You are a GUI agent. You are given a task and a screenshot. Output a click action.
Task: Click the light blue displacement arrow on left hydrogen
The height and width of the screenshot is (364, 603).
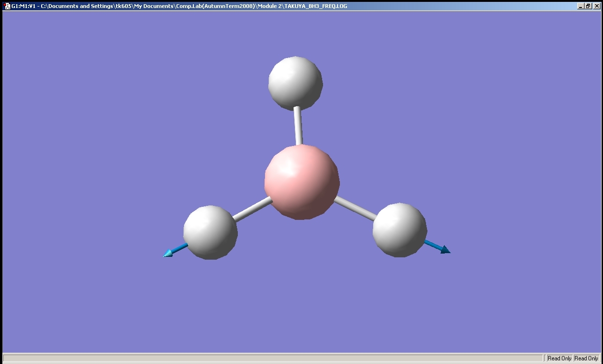click(x=174, y=250)
